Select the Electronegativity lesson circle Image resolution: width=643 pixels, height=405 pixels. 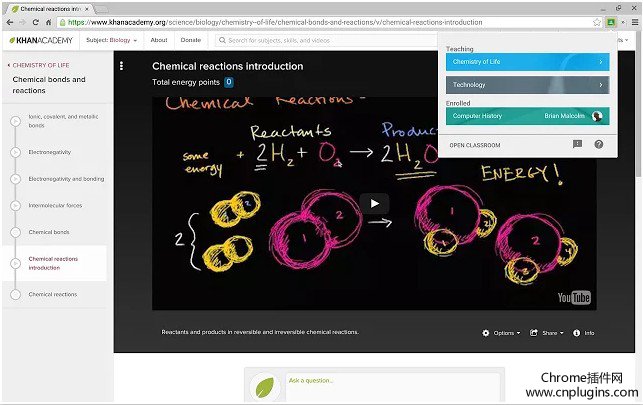[x=16, y=152]
